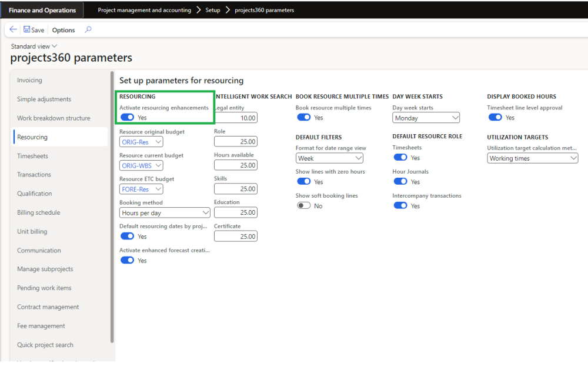Disable Book resource multiple times toggle

coord(303,118)
